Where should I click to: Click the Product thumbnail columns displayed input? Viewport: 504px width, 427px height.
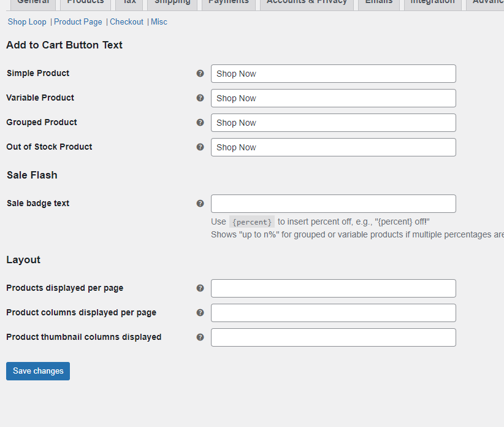334,337
